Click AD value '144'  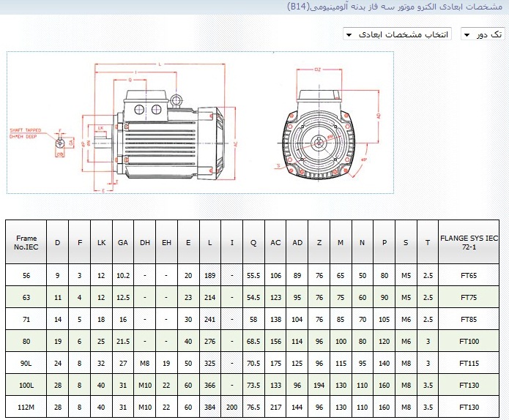(x=297, y=407)
